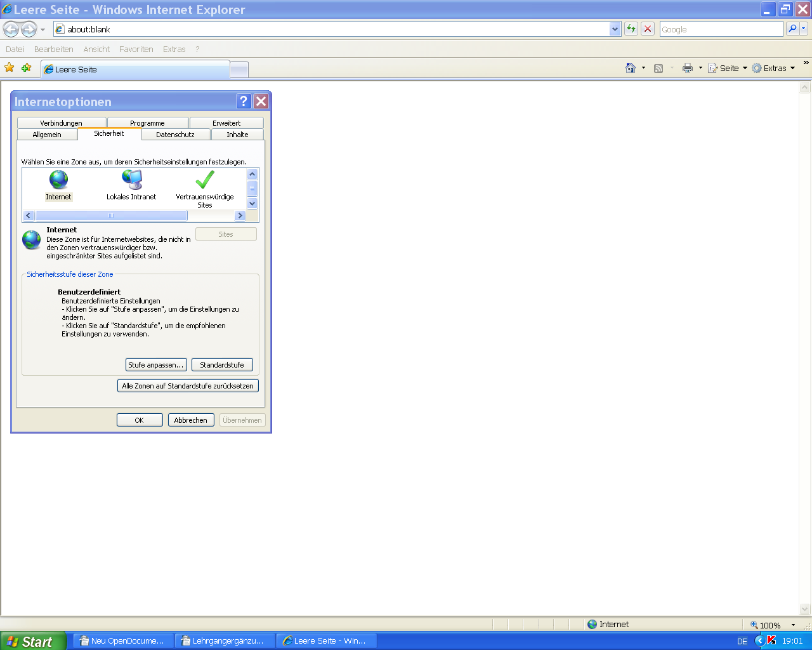Click the DE language indicator in the tray
This screenshot has height=650, width=812.
point(742,641)
